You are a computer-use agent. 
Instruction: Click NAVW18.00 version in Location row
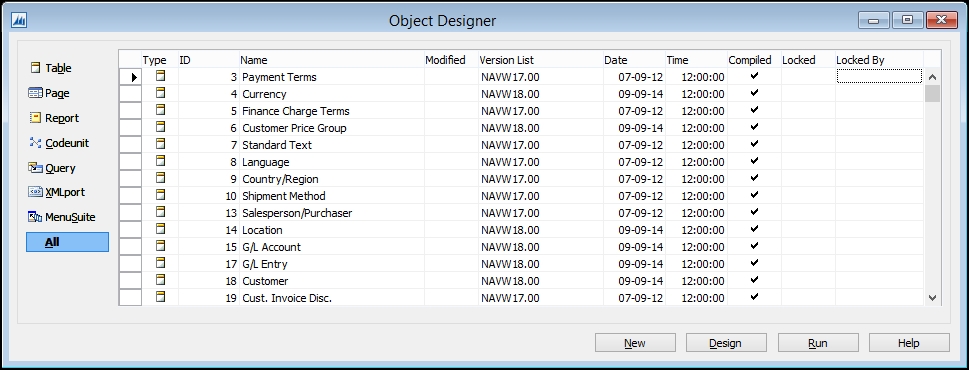pyautogui.click(x=510, y=230)
